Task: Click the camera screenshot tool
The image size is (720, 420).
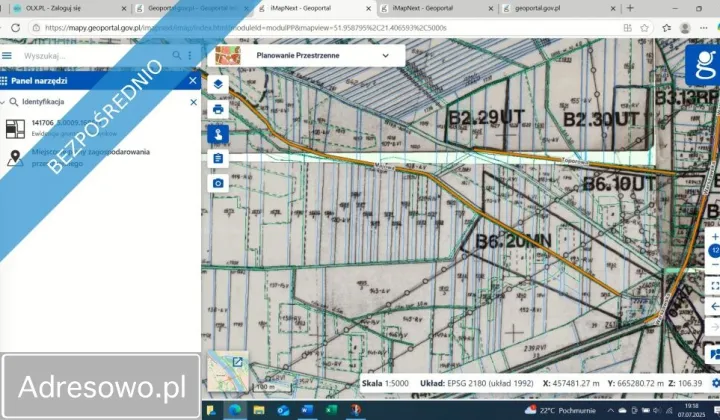Action: pos(218,183)
